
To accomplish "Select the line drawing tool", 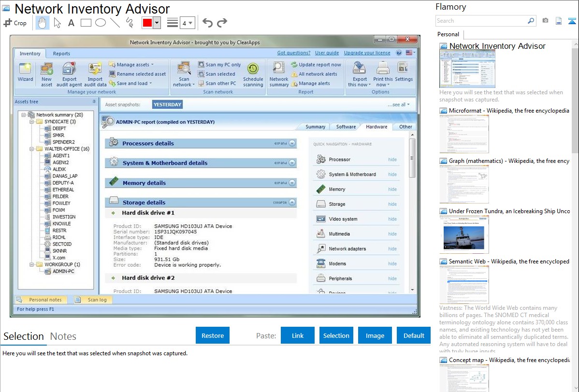I will point(115,23).
